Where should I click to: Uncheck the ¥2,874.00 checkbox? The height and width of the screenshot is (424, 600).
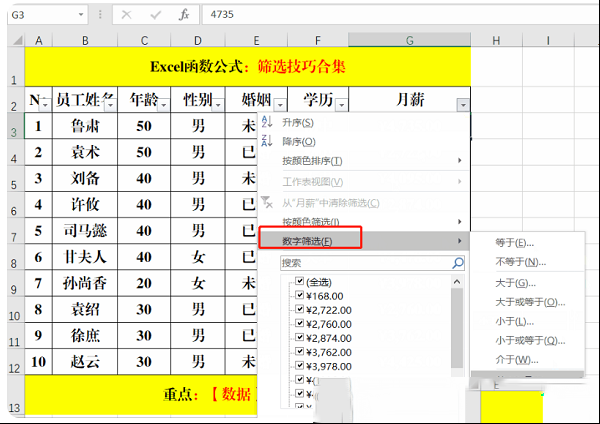click(x=300, y=338)
